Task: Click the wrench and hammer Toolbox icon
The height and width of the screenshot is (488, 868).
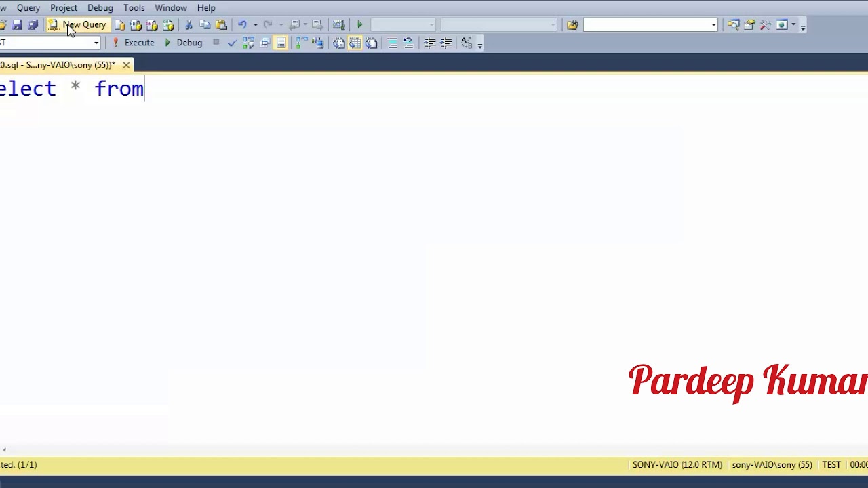Action: pos(766,25)
